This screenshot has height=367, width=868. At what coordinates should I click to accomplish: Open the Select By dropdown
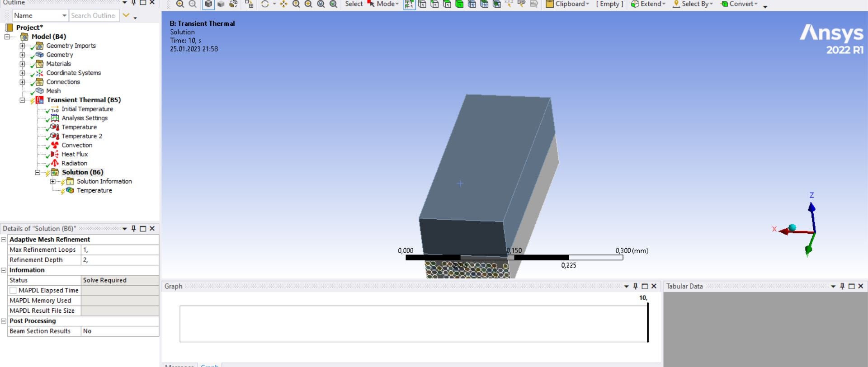(x=693, y=4)
